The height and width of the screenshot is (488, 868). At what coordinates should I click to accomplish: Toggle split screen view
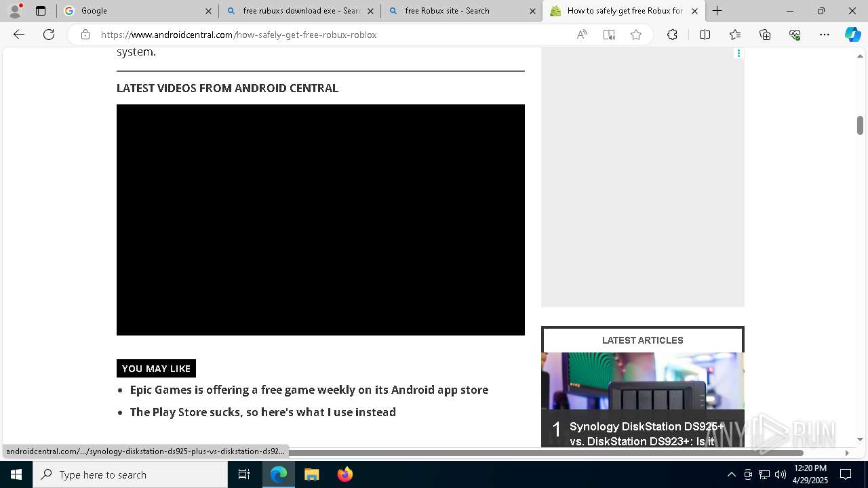[705, 35]
